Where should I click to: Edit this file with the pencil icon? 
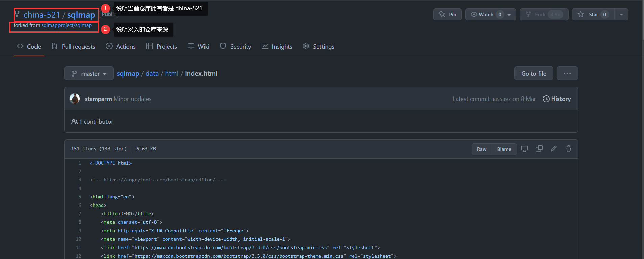[554, 149]
